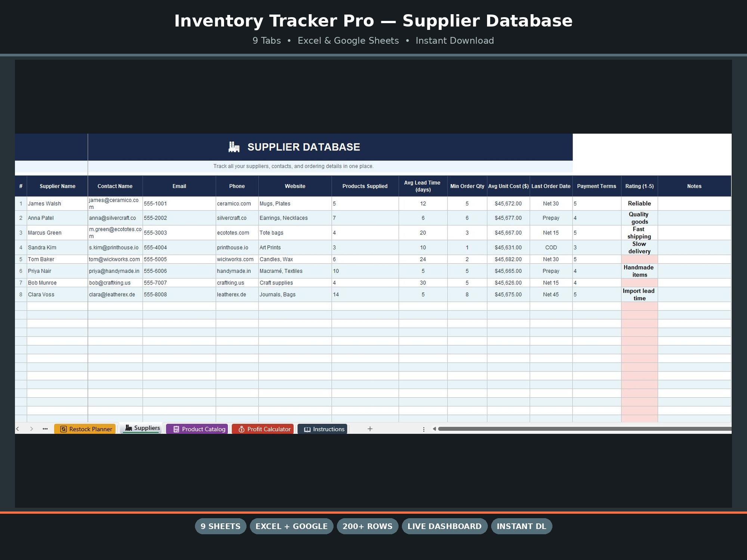This screenshot has height=560, width=747.
Task: Click the EXCEL + GOOGLE badge
Action: click(291, 526)
